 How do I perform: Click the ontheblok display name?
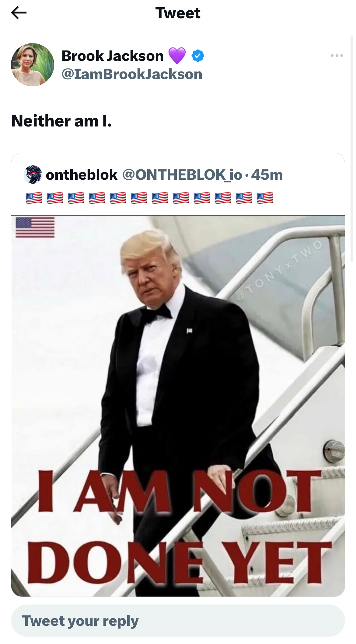[82, 175]
